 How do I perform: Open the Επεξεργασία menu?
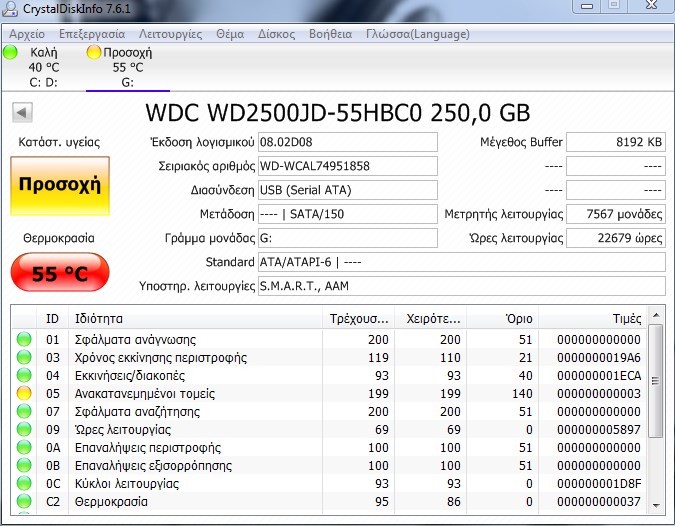coord(92,34)
